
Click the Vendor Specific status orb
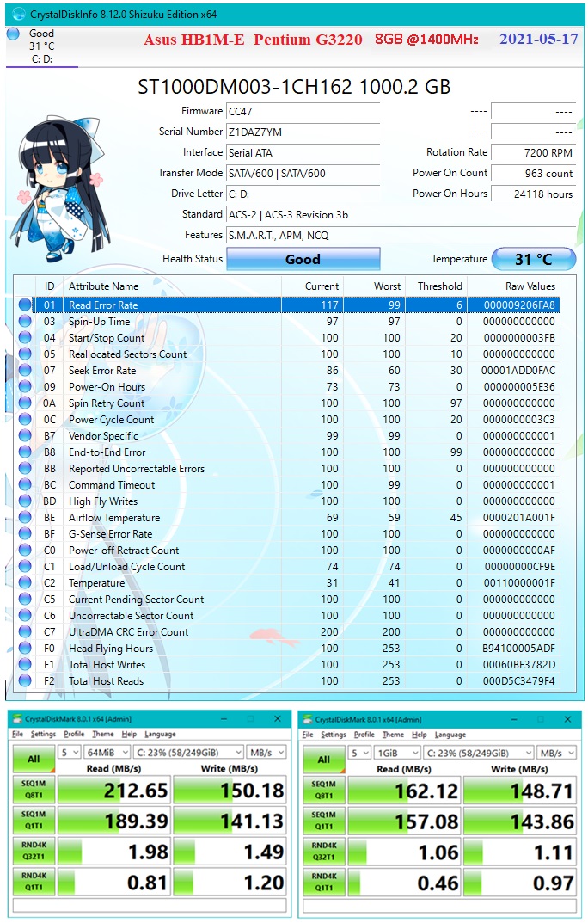coord(25,435)
